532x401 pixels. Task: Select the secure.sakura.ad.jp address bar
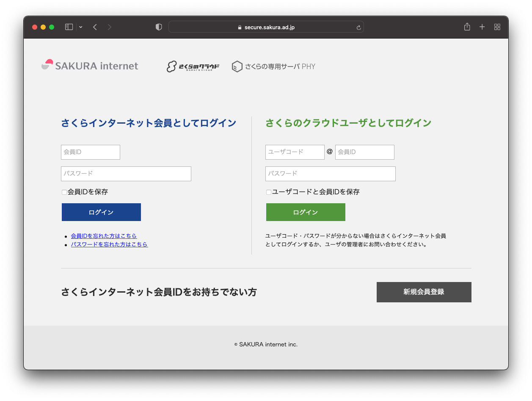tap(266, 27)
